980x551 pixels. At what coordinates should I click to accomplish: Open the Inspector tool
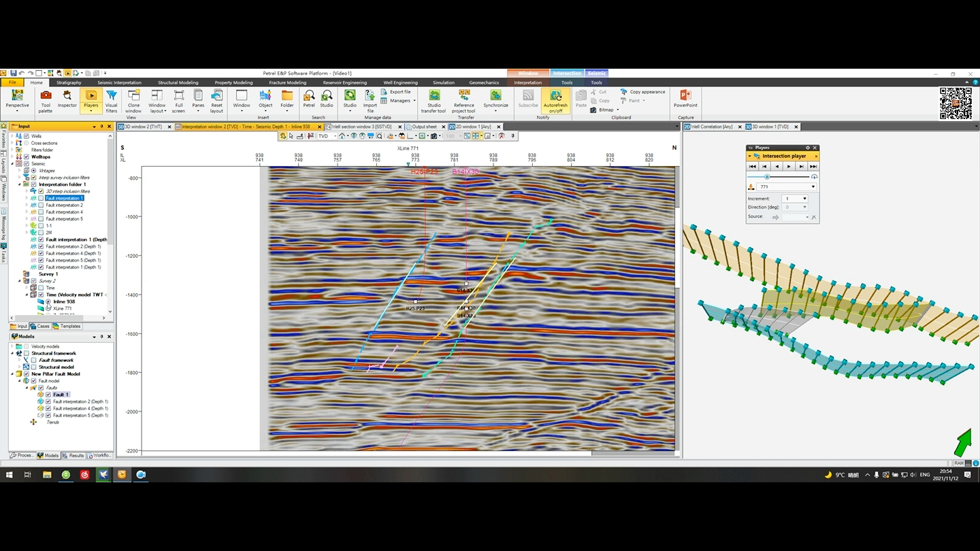(x=67, y=99)
